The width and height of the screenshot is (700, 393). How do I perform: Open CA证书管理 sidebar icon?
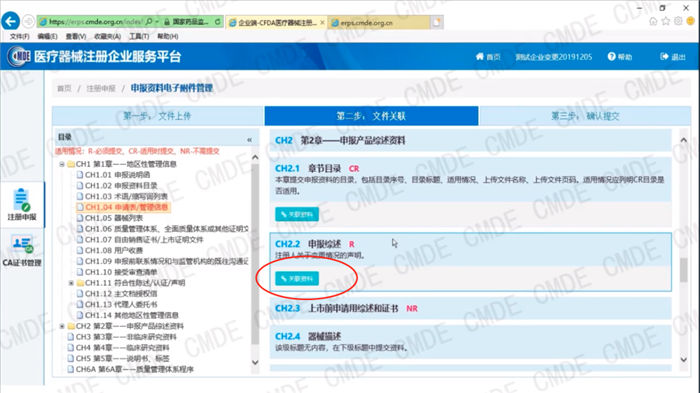coord(22,251)
